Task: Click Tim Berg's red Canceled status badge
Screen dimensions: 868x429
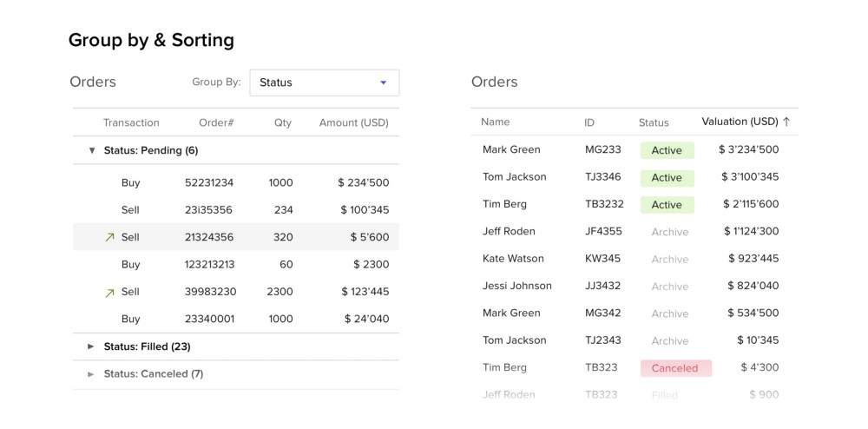Action: tap(675, 368)
